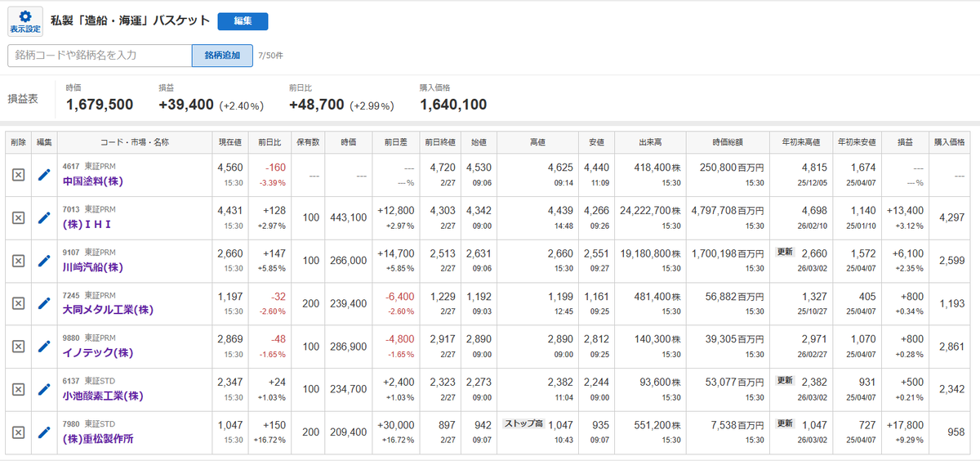The height and width of the screenshot is (461, 980).
Task: Click the 出来高 column header
Action: [651, 142]
